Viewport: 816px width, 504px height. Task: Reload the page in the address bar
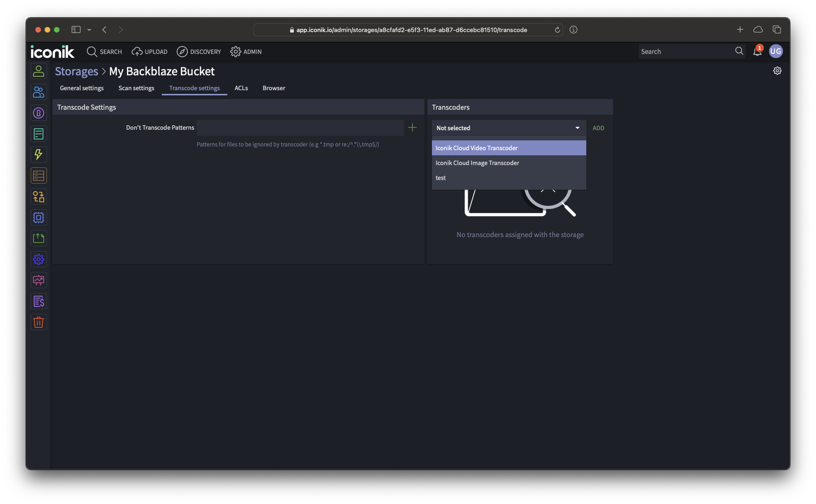coord(557,30)
